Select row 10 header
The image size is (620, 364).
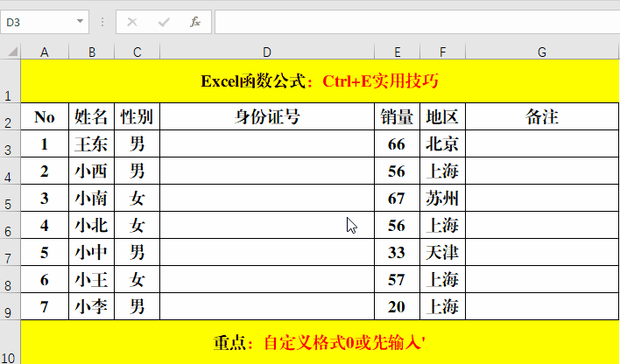point(10,342)
